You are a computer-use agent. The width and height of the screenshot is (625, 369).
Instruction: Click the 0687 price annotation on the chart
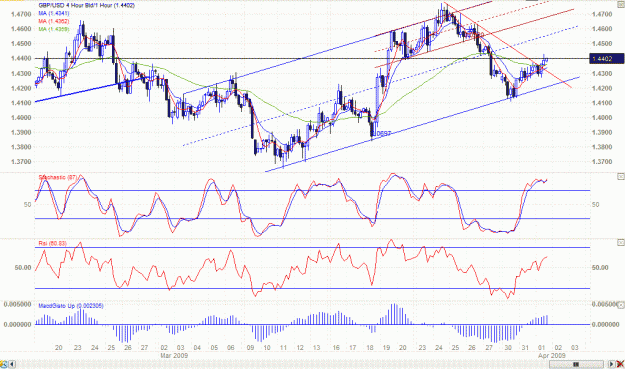383,134
